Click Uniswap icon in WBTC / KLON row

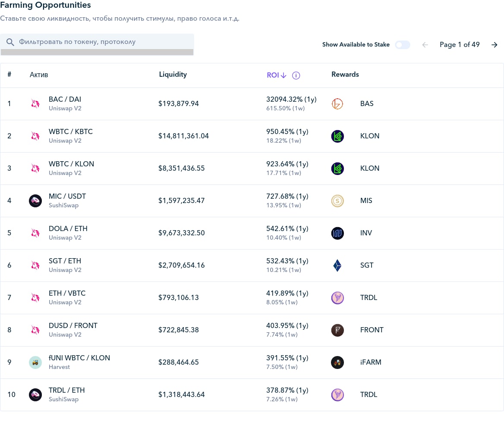tap(35, 169)
